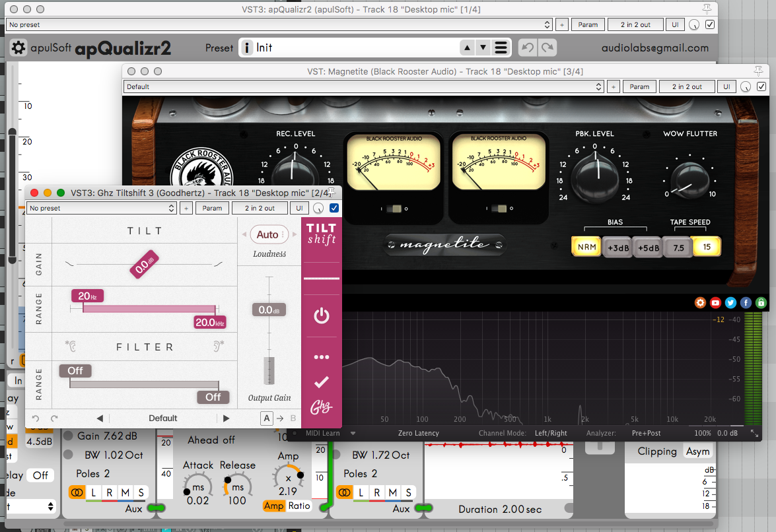
Task: Click the checkmark icon in Tiltshift sidebar
Action: tap(322, 382)
